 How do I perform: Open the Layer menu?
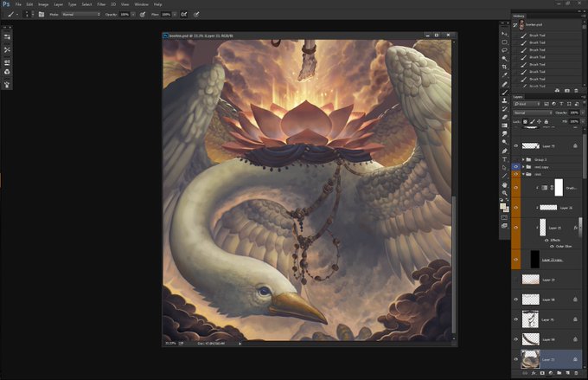click(59, 4)
